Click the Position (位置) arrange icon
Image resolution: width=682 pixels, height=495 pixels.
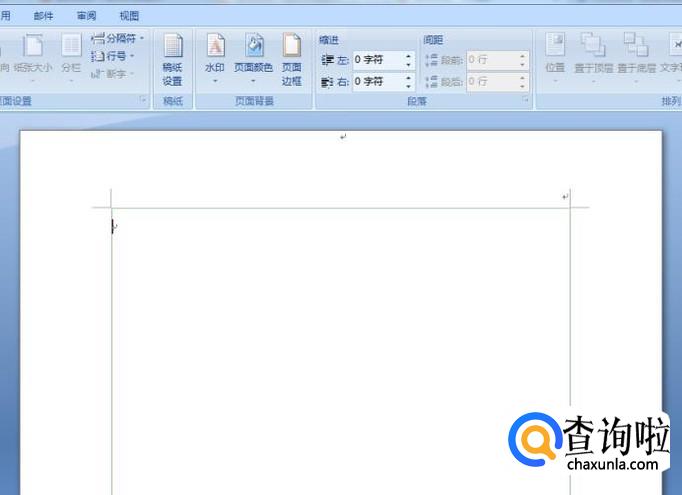[555, 57]
